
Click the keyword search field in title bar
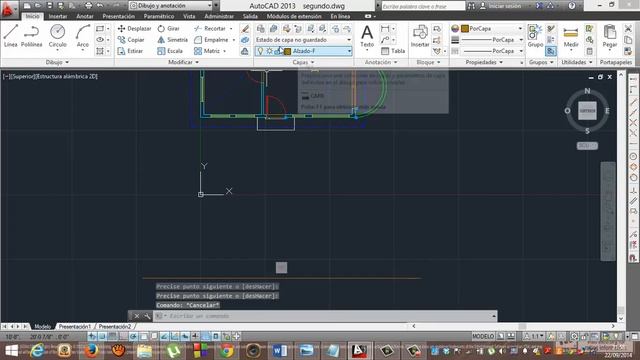[423, 6]
